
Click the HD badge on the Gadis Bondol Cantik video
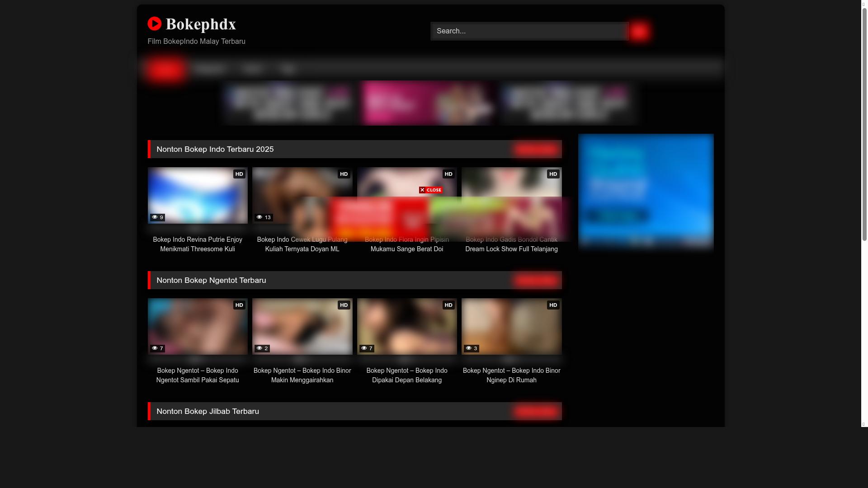552,174
